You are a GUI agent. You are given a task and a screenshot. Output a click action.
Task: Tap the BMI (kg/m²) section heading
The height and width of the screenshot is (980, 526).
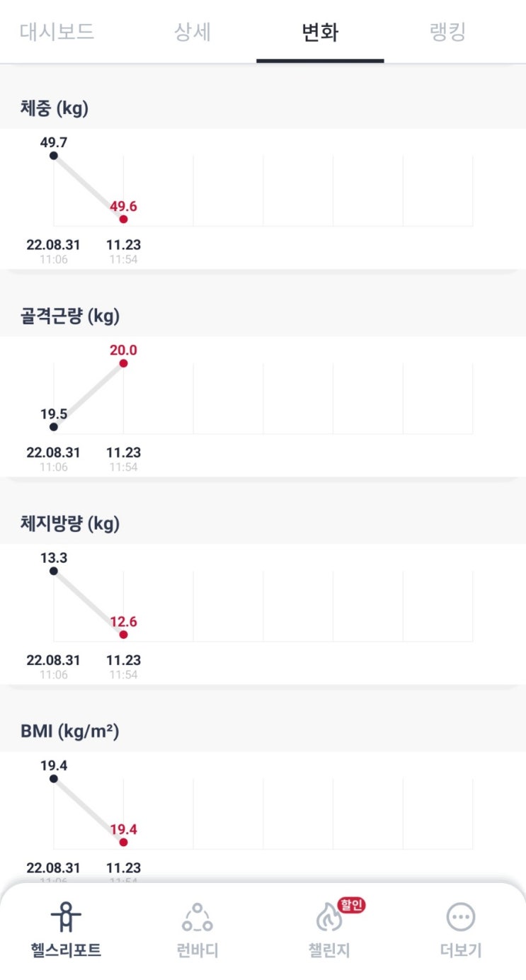(x=70, y=731)
